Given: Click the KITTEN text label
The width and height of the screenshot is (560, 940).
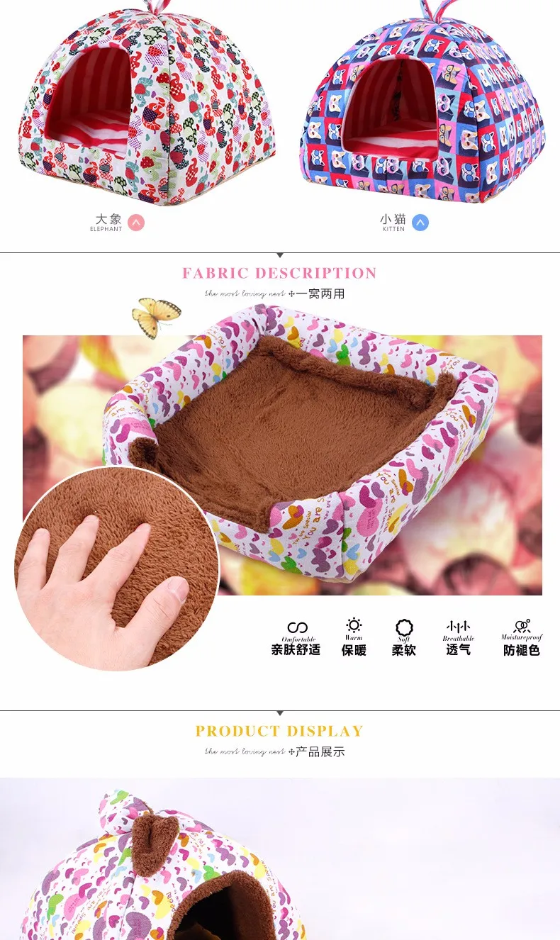Looking at the screenshot, I should point(393,229).
